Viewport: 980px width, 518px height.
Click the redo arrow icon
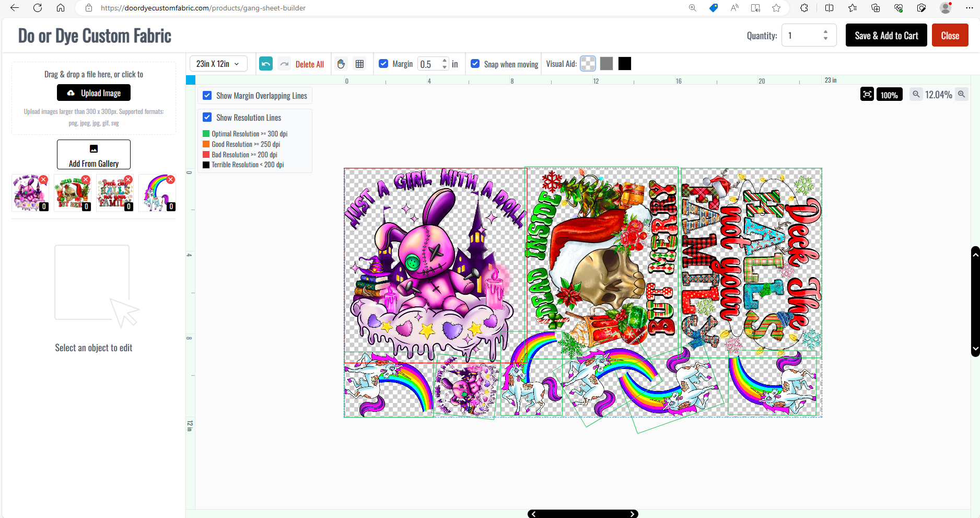284,64
